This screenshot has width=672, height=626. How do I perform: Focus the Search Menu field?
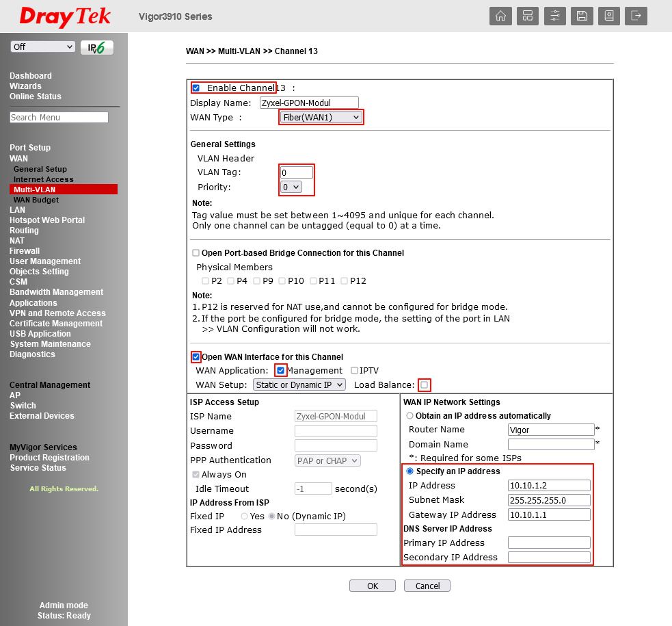click(59, 118)
